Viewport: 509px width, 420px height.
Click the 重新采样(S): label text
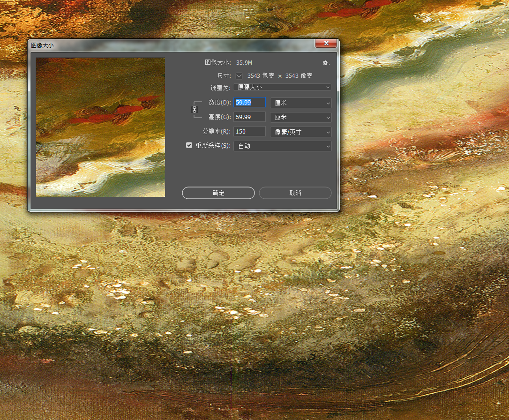(x=213, y=145)
